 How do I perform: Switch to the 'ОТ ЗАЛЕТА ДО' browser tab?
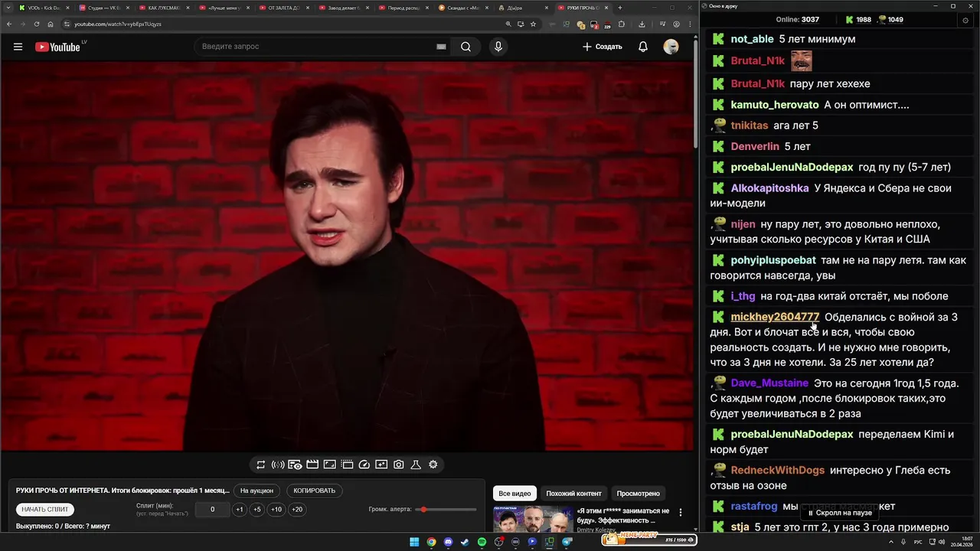283,8
